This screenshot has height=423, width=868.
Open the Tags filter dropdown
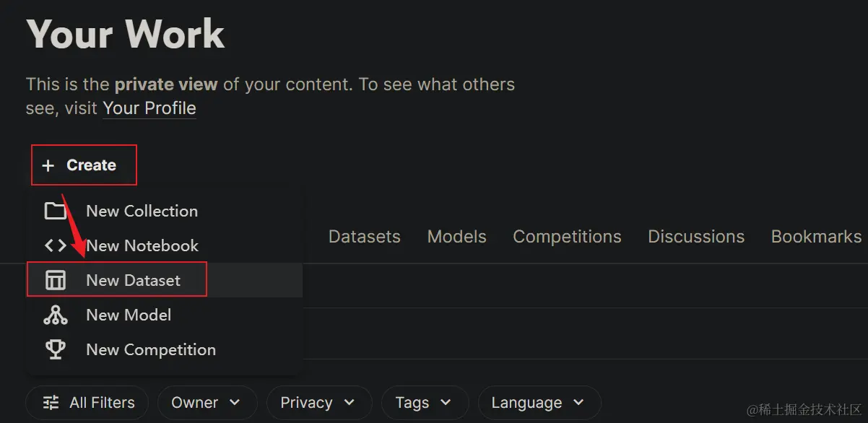click(424, 403)
